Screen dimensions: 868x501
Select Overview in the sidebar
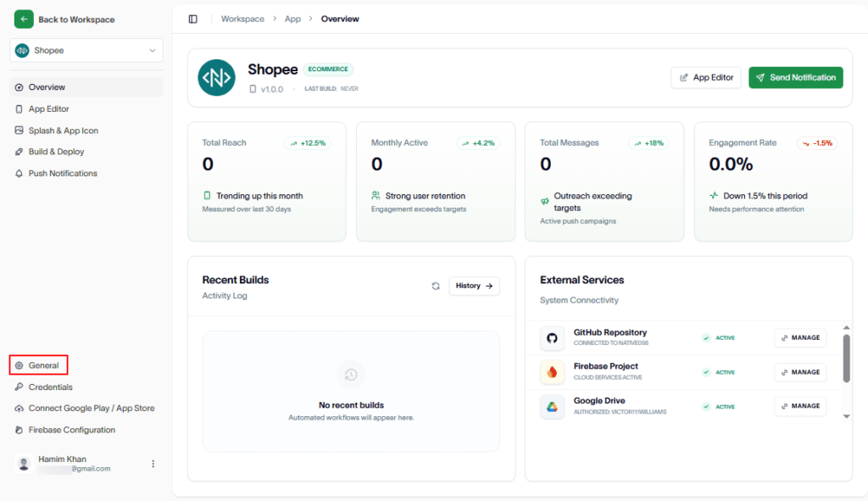pyautogui.click(x=86, y=87)
